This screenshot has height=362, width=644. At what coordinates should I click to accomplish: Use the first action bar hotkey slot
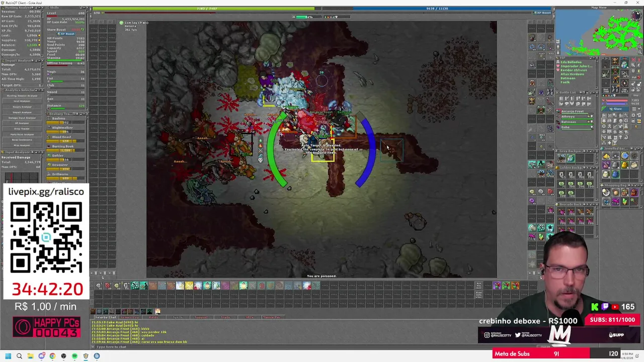99,286
